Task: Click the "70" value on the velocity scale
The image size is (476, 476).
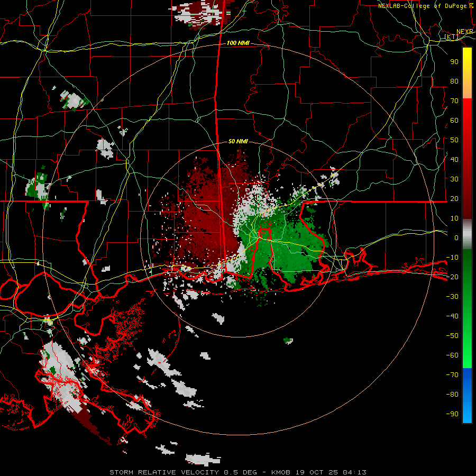Action: 454,101
